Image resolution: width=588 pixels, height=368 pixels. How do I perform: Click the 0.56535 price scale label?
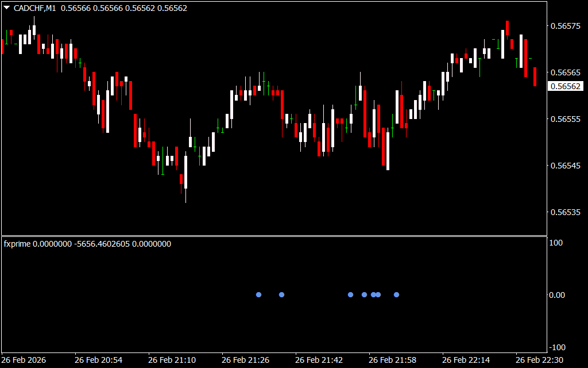tap(565, 212)
